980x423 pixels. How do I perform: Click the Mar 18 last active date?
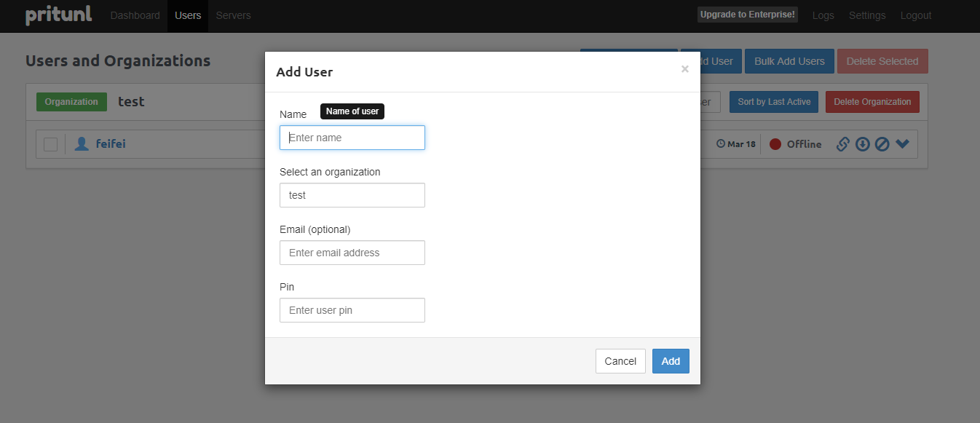741,144
